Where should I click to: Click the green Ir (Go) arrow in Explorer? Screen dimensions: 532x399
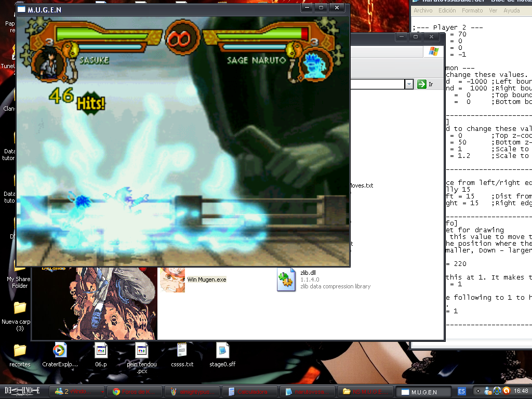pos(422,84)
